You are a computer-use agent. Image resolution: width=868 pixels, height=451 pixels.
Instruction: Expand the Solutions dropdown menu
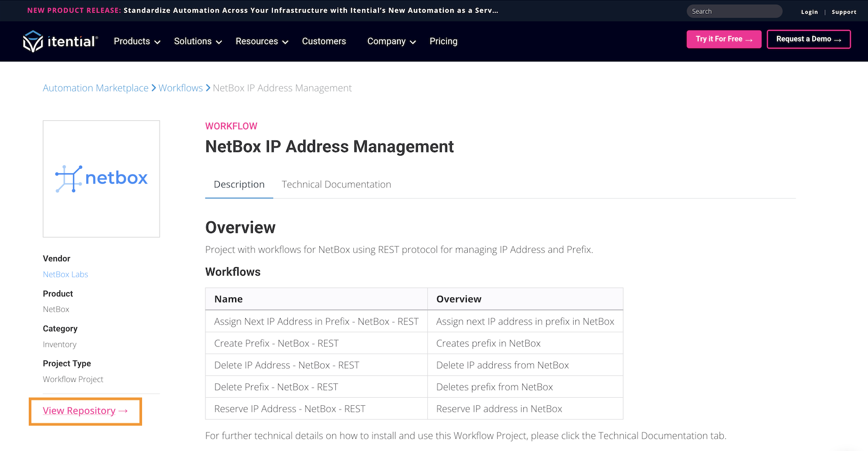click(x=197, y=42)
